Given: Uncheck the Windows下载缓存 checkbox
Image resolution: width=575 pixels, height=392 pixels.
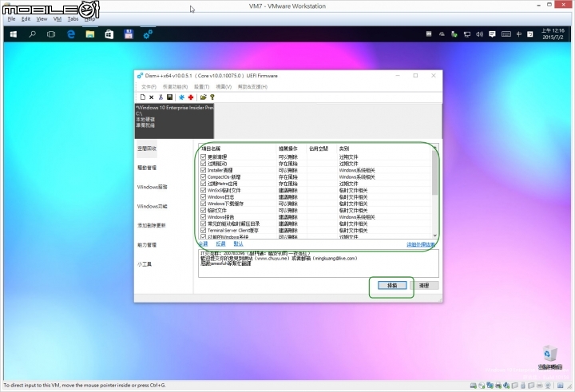Looking at the screenshot, I should (203, 203).
